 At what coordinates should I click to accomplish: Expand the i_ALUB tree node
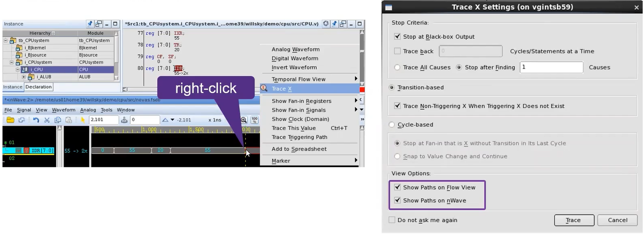coord(24,77)
